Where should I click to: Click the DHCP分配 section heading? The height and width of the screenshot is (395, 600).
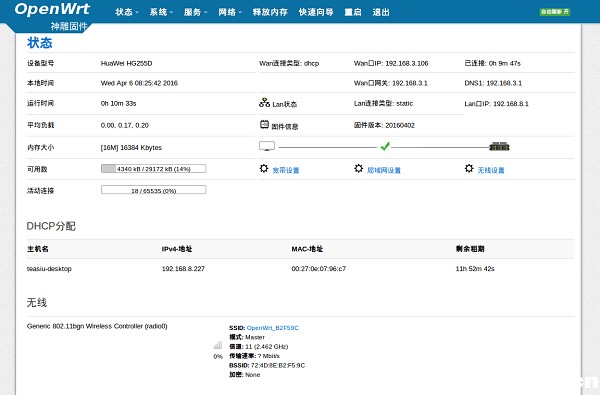point(51,226)
